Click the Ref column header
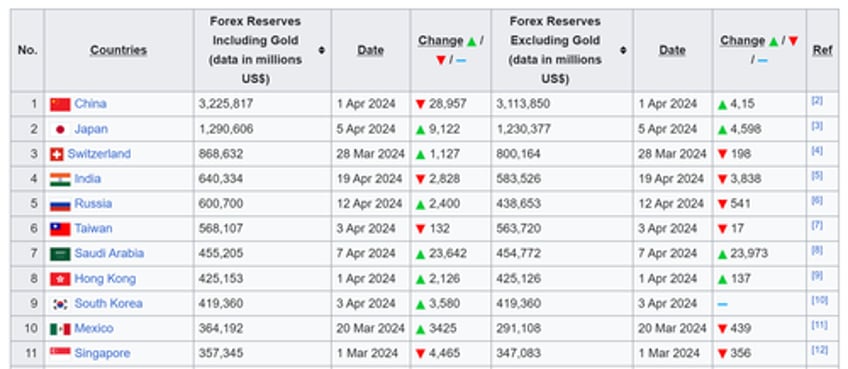This screenshot has width=848, height=369. click(822, 50)
